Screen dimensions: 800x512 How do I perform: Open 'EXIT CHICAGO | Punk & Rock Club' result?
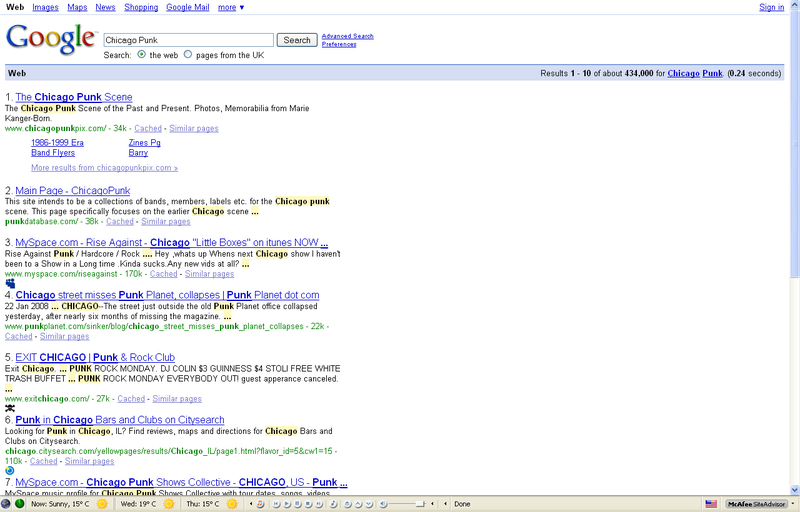coord(95,357)
